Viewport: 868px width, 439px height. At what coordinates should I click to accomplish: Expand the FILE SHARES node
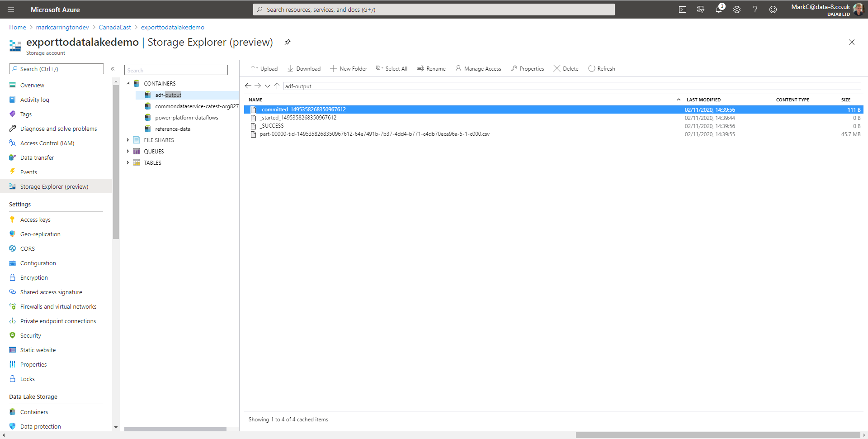[128, 140]
